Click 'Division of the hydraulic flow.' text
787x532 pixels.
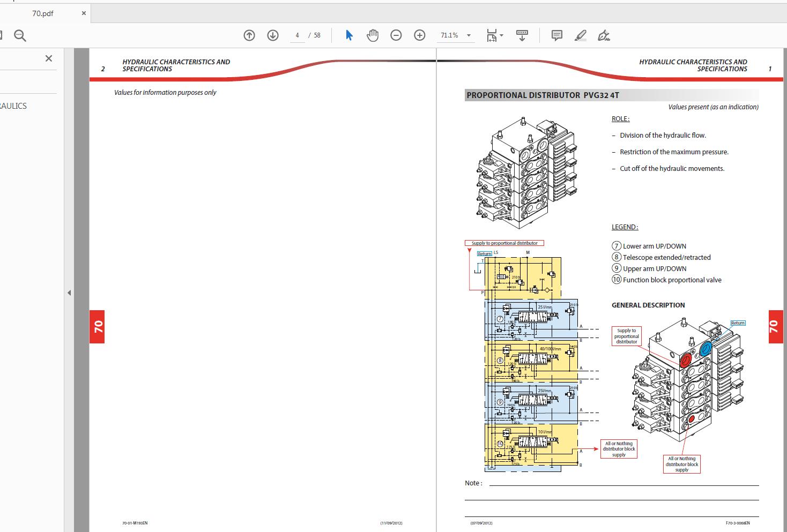point(663,135)
